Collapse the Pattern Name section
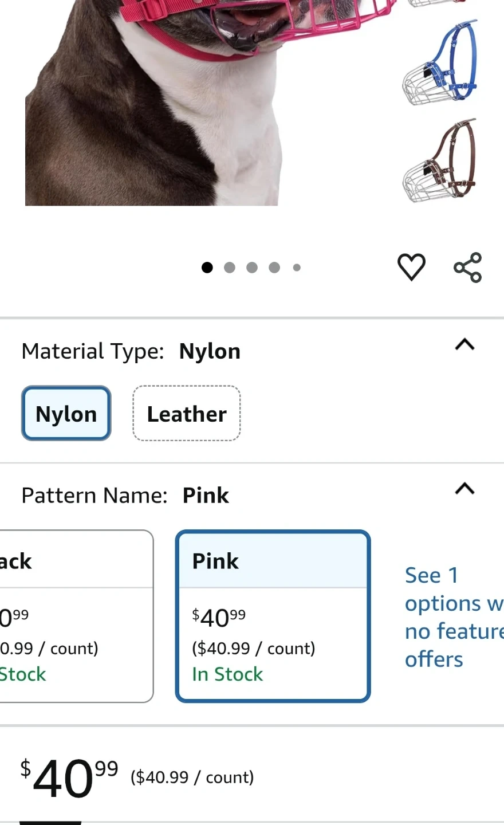504x825 pixels. tap(464, 489)
